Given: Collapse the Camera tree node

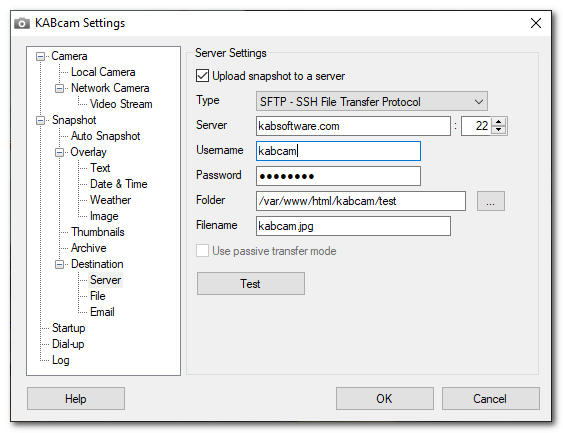Looking at the screenshot, I should 41,56.
